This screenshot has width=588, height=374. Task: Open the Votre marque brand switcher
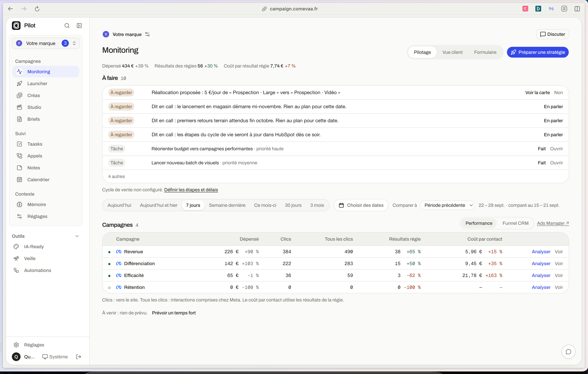pos(46,43)
